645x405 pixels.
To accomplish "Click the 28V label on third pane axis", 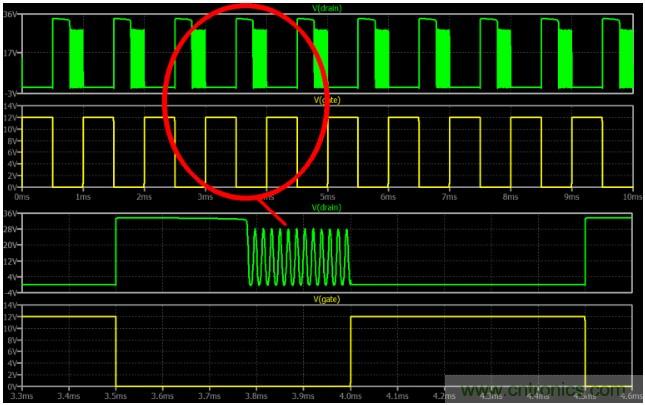I will [10, 229].
